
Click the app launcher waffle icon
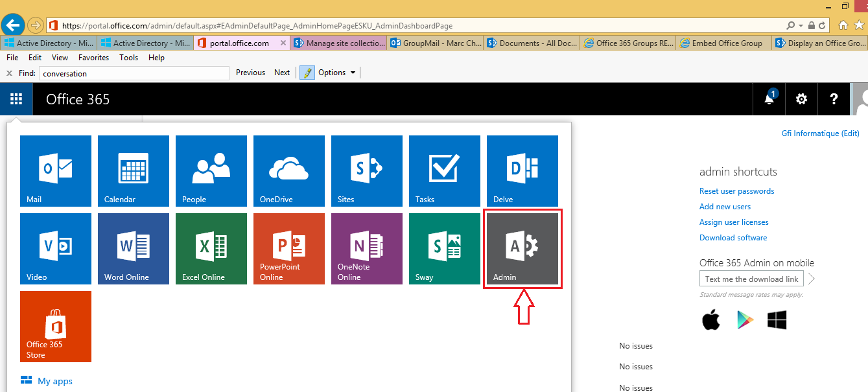(16, 99)
